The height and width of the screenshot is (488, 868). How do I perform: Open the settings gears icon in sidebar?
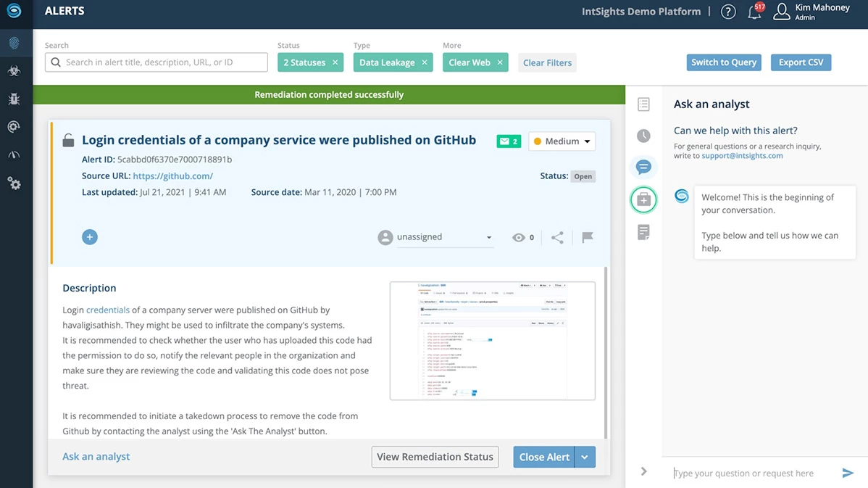[x=14, y=183]
